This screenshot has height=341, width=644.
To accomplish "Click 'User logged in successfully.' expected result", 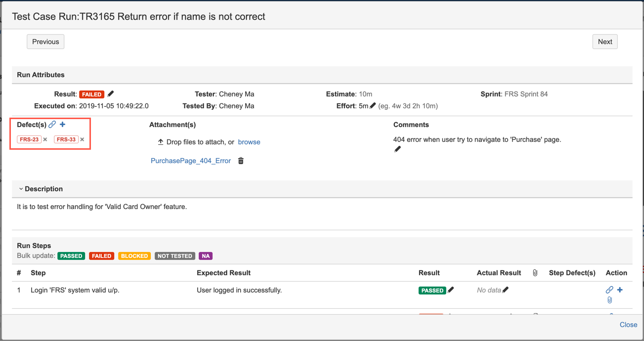I will point(239,290).
